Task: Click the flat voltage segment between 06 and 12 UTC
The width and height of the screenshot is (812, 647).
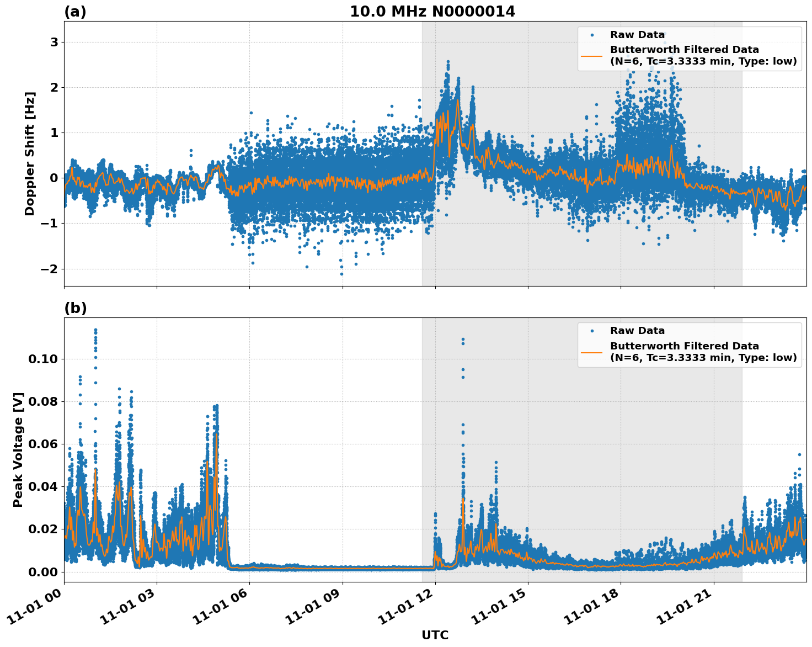Action: pyautogui.click(x=331, y=569)
